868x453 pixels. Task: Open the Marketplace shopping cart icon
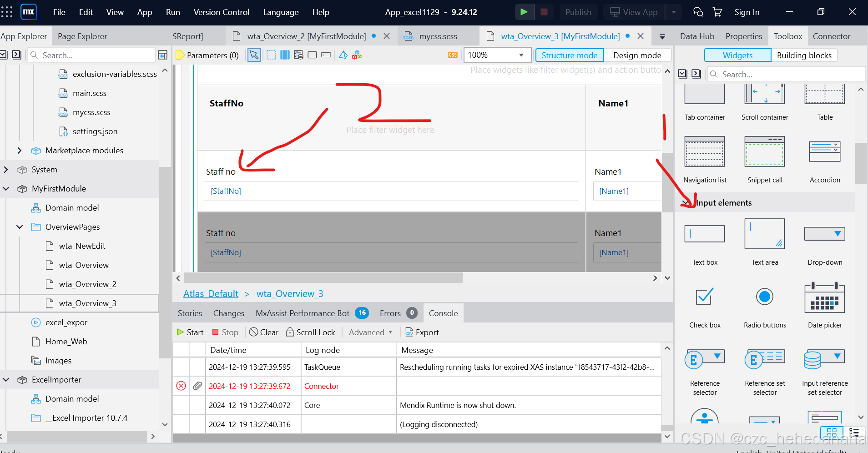coord(717,12)
